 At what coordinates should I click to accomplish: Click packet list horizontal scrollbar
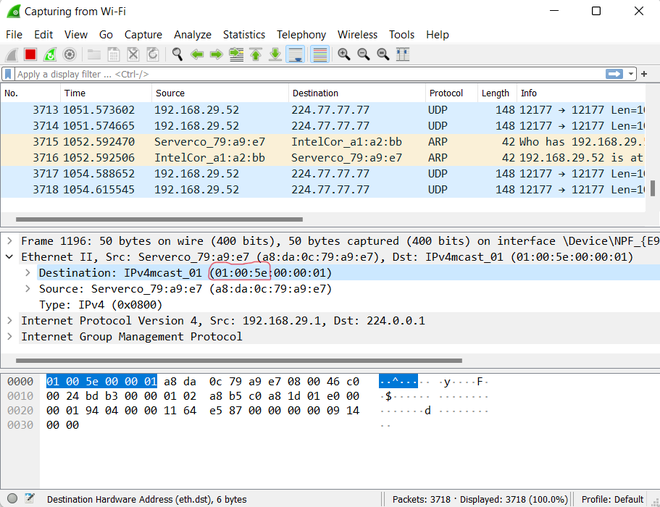[159, 219]
